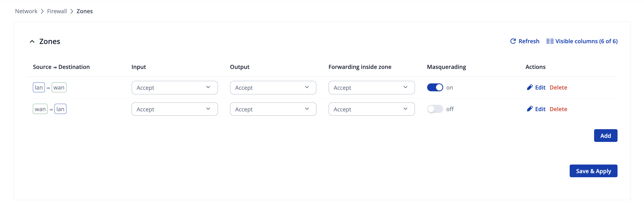This screenshot has height=207, width=644.
Task: Open Output dropdown for lan to wan
Action: click(273, 88)
